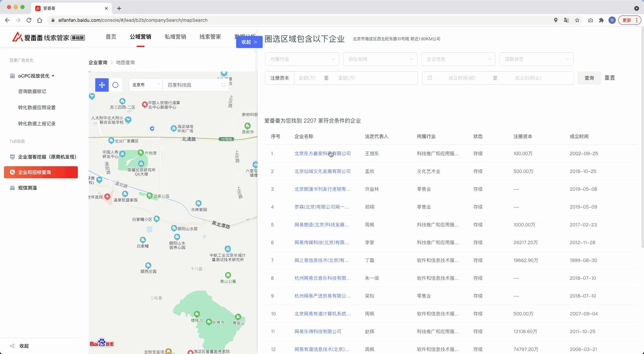Click the 颐西庄园 map marker
Viewport: 644px width, 354px height.
coord(148,265)
